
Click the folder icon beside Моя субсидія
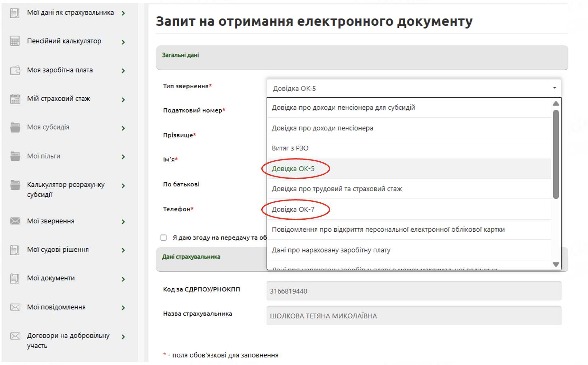[x=15, y=127]
